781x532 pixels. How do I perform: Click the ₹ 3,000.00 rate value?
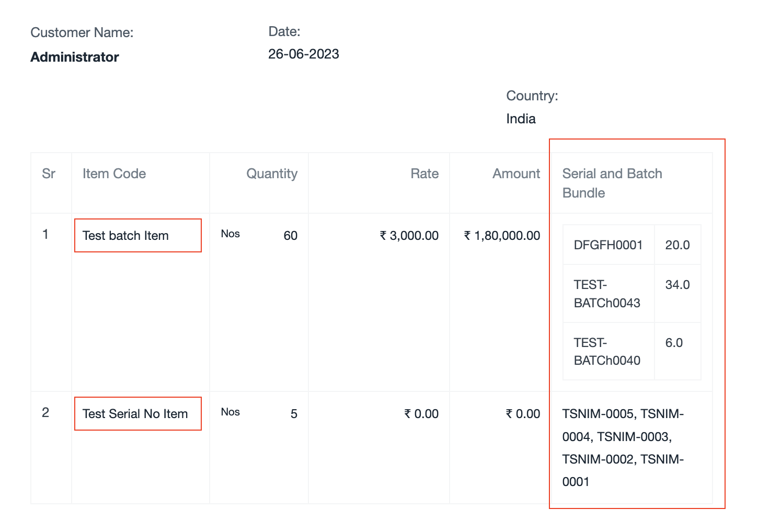[409, 236]
